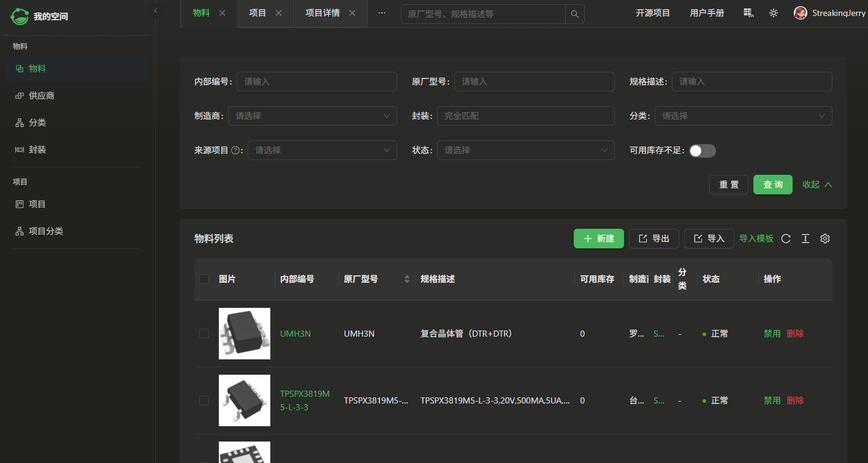Click the 查询 button
The height and width of the screenshot is (463, 868).
[773, 185]
